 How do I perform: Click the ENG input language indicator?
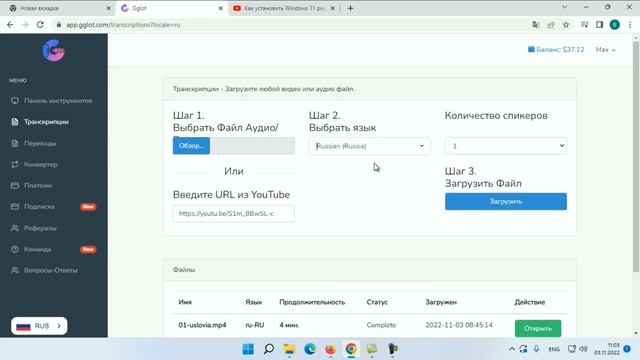coord(554,349)
